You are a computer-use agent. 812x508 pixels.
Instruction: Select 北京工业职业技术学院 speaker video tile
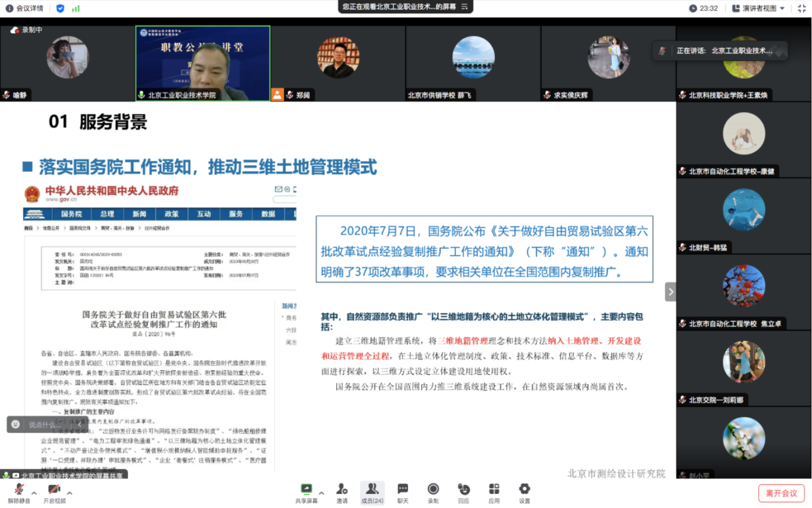(203, 63)
